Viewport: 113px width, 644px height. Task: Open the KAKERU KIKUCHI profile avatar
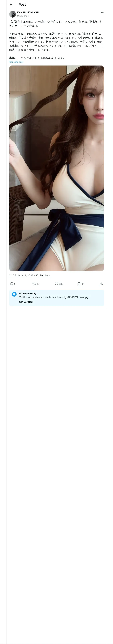coord(12,14)
